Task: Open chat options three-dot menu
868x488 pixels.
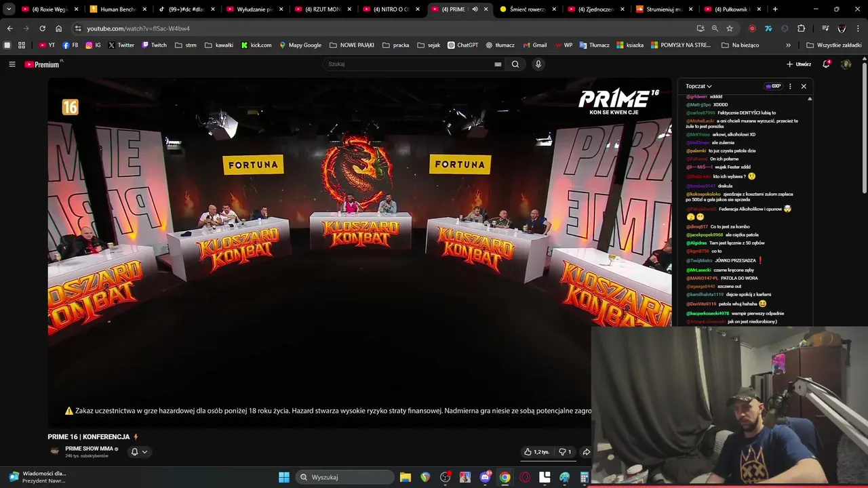Action: point(790,86)
